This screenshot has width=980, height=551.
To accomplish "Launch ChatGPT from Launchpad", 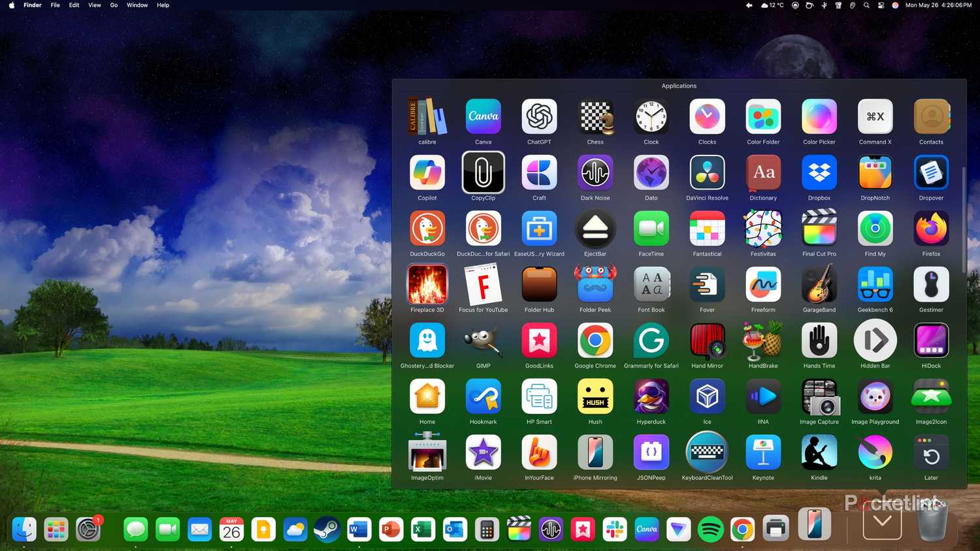I will (x=539, y=116).
